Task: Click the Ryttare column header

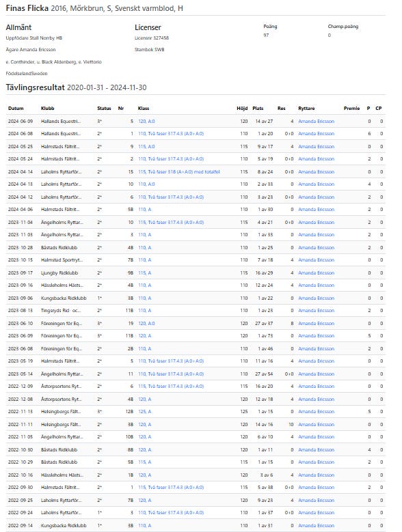Action: coord(306,108)
